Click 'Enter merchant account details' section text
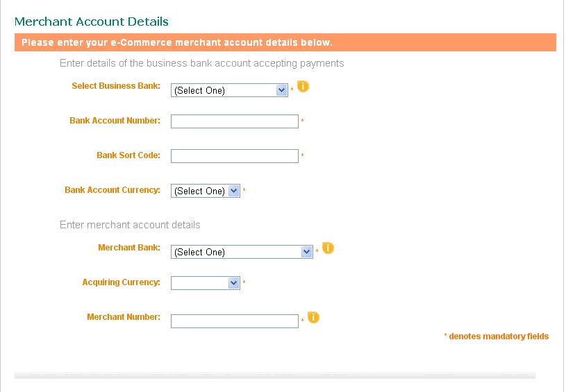This screenshot has width=566, height=392. 130,225
